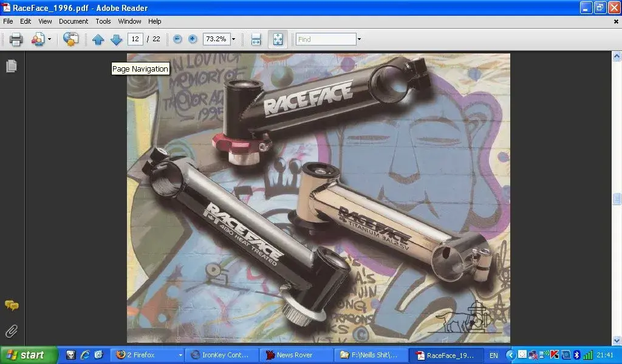622x364 pixels.
Task: Click the skull icon in Quick Launch
Action: tap(71, 355)
